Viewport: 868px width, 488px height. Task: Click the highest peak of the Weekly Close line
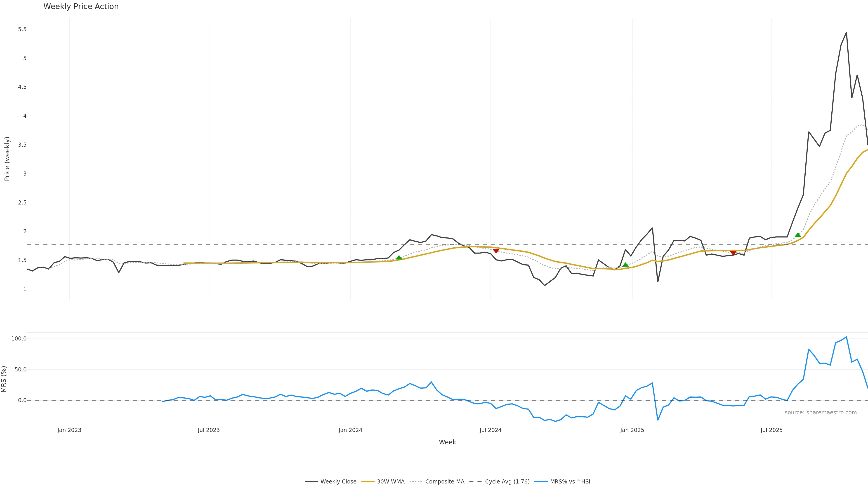846,33
